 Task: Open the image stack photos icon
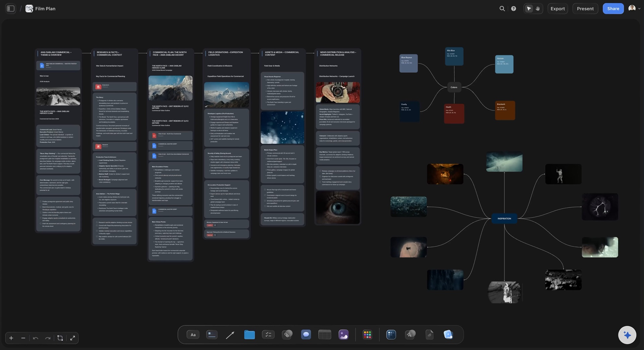448,335
